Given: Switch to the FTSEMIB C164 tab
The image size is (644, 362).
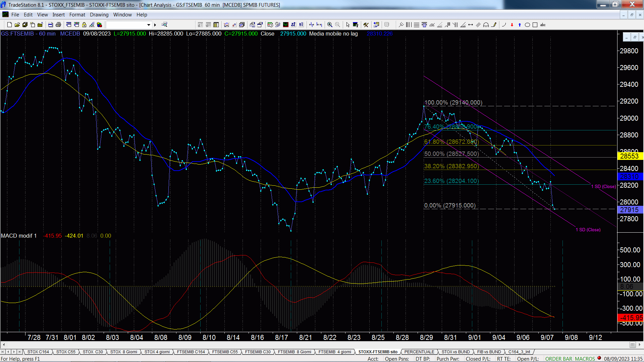Looking at the screenshot, I should click(191, 352).
